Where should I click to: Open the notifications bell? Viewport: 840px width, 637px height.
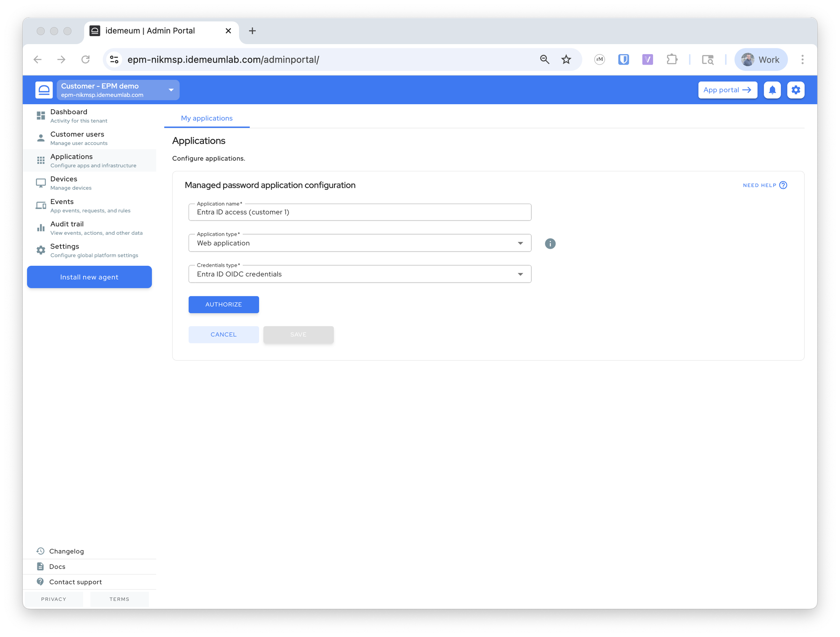pos(772,90)
